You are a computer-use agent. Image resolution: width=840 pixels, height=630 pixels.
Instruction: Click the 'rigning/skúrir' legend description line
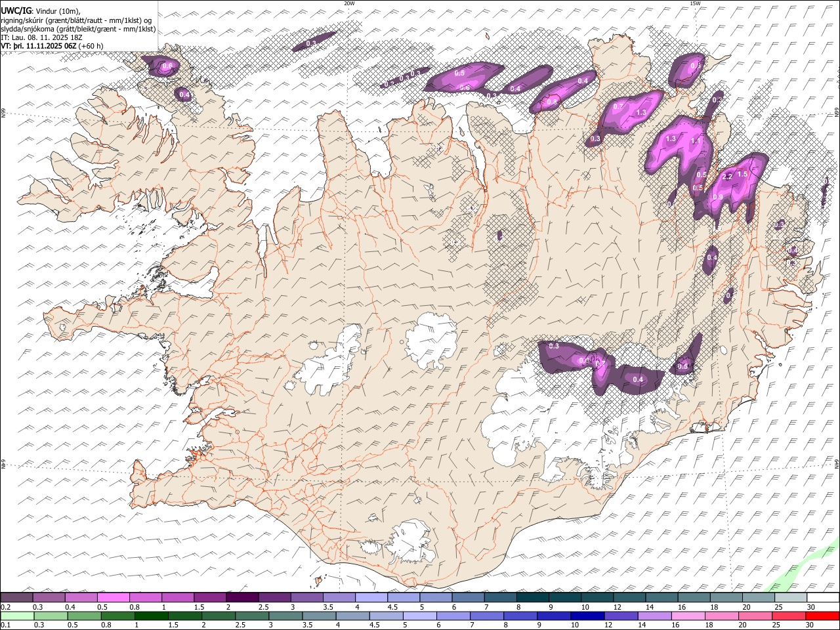click(76, 20)
